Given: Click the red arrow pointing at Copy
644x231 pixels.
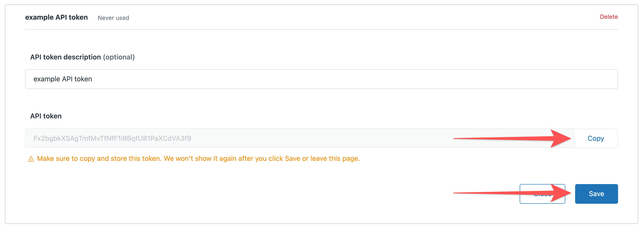Looking at the screenshot, I should tap(512, 138).
